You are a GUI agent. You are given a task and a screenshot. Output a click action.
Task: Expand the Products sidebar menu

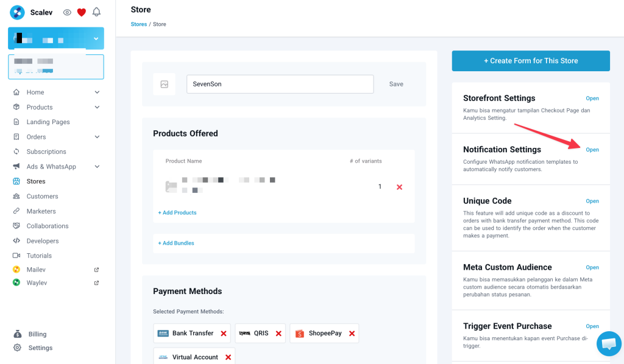pyautogui.click(x=97, y=107)
